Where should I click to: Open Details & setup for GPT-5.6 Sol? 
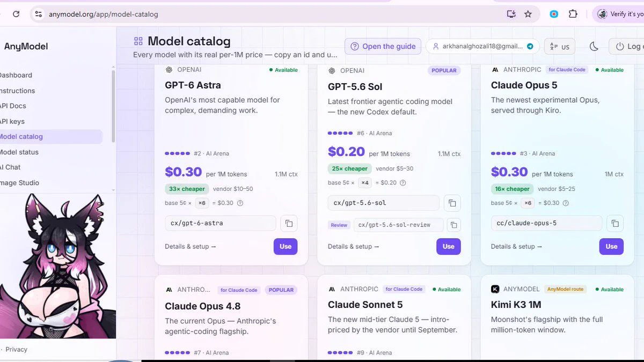click(353, 247)
